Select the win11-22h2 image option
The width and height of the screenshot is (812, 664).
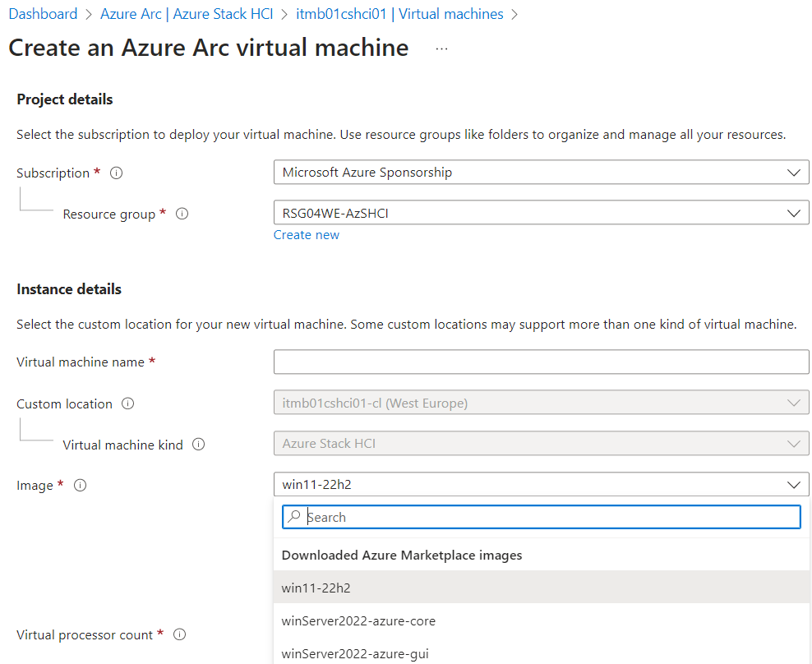point(542,588)
